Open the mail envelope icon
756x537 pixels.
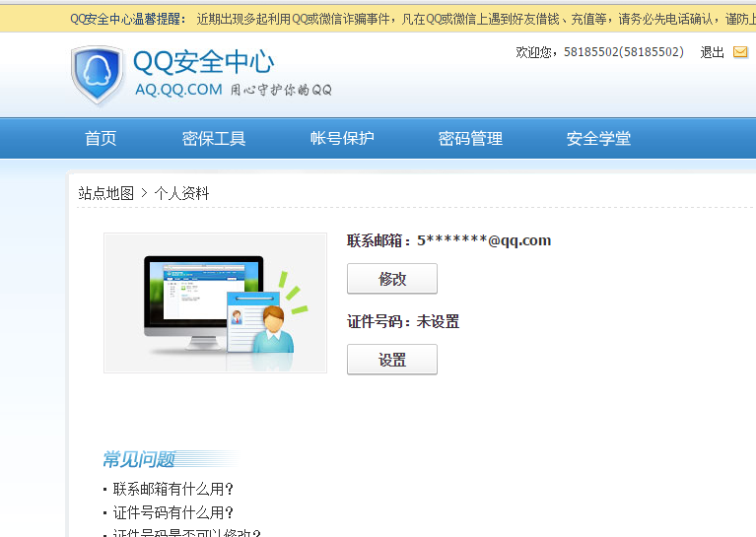pos(740,51)
